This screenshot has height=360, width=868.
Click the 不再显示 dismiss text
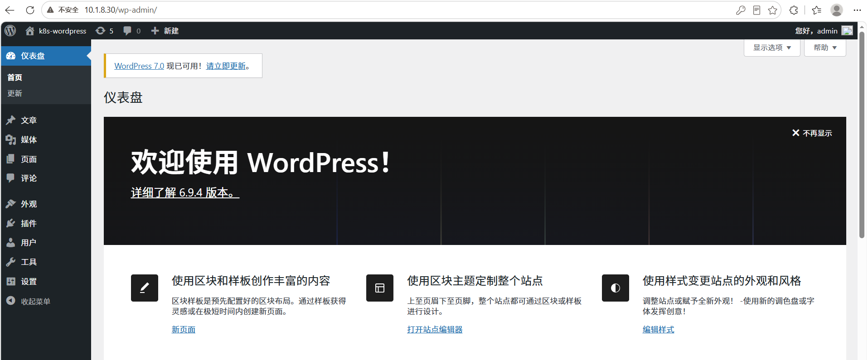[x=817, y=133]
